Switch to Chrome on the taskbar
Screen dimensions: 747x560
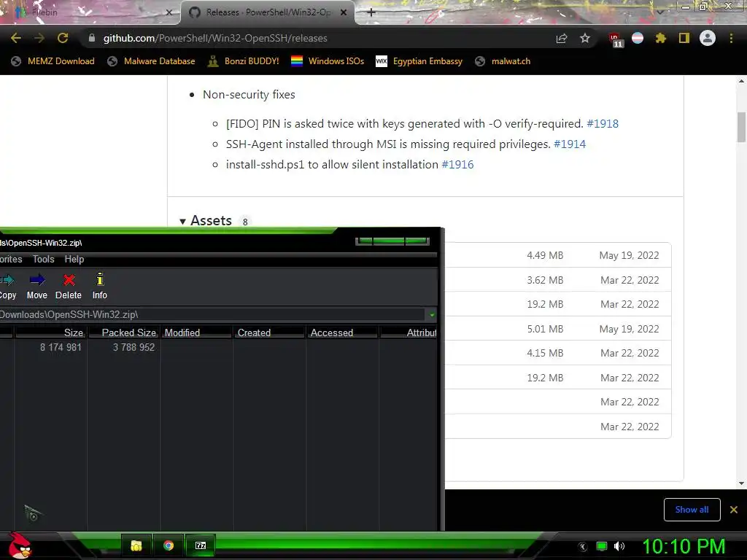(169, 545)
